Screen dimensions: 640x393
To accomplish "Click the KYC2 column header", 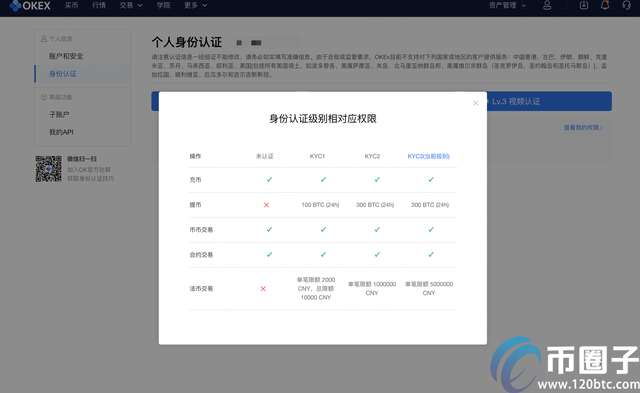I will click(372, 156).
